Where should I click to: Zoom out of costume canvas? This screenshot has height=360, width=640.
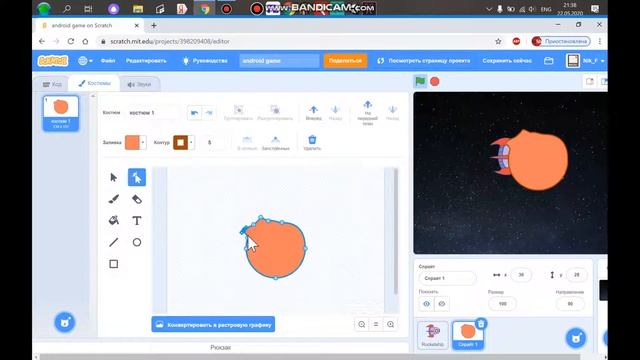pyautogui.click(x=362, y=324)
